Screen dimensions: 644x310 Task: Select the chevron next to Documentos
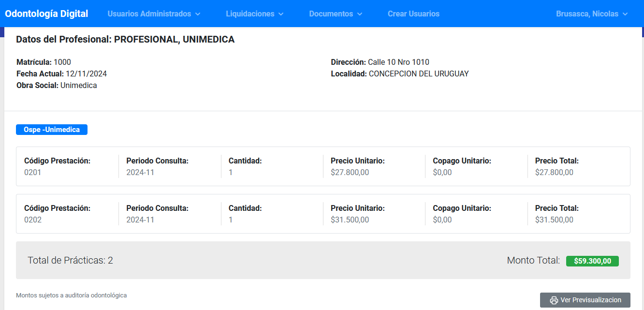[x=359, y=14]
